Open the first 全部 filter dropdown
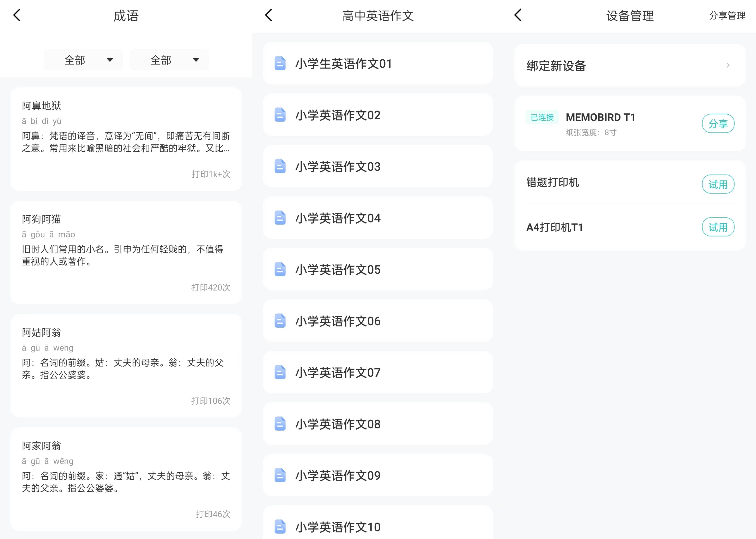This screenshot has width=756, height=539. [x=83, y=60]
